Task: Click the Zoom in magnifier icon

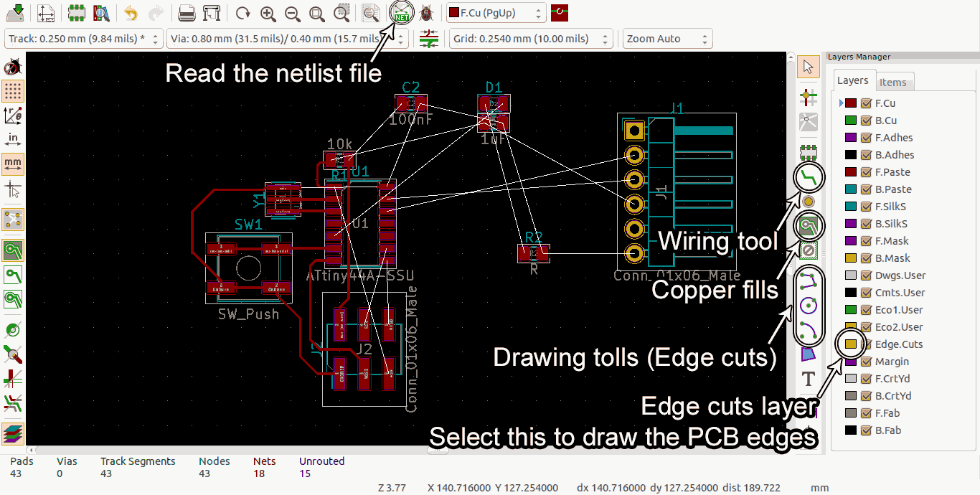Action: tap(268, 12)
